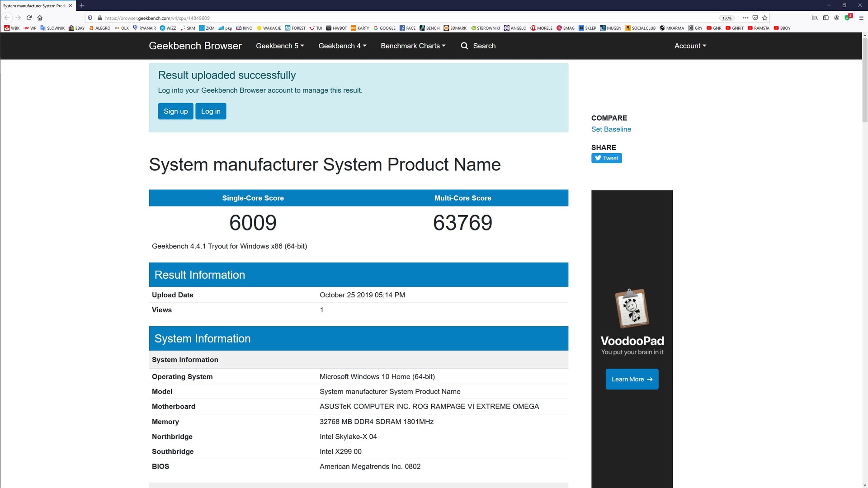Open the WIZZ bookmark
Image resolution: width=868 pixels, height=488 pixels.
[168, 28]
